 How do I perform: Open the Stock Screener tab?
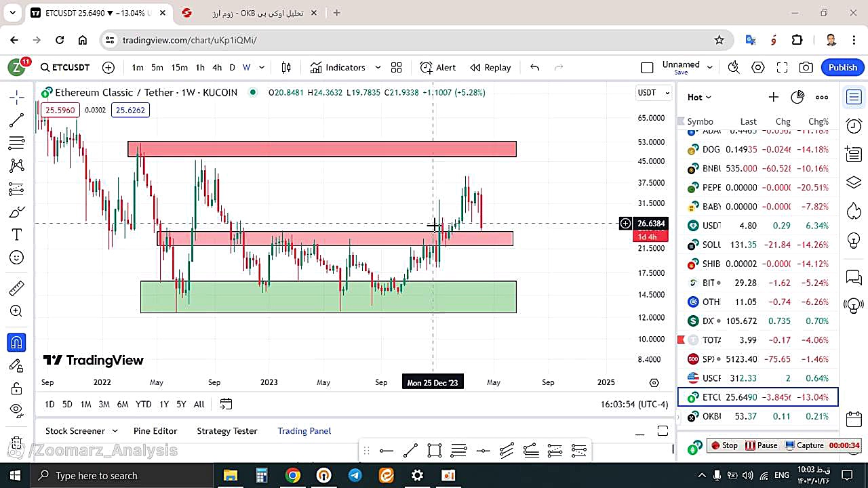click(x=75, y=431)
